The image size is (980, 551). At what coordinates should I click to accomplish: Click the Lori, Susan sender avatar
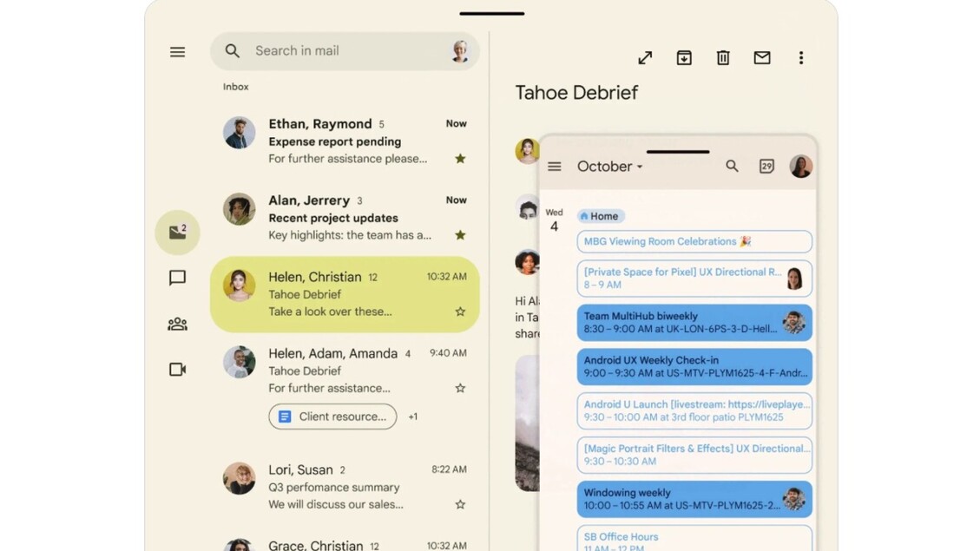(x=240, y=478)
